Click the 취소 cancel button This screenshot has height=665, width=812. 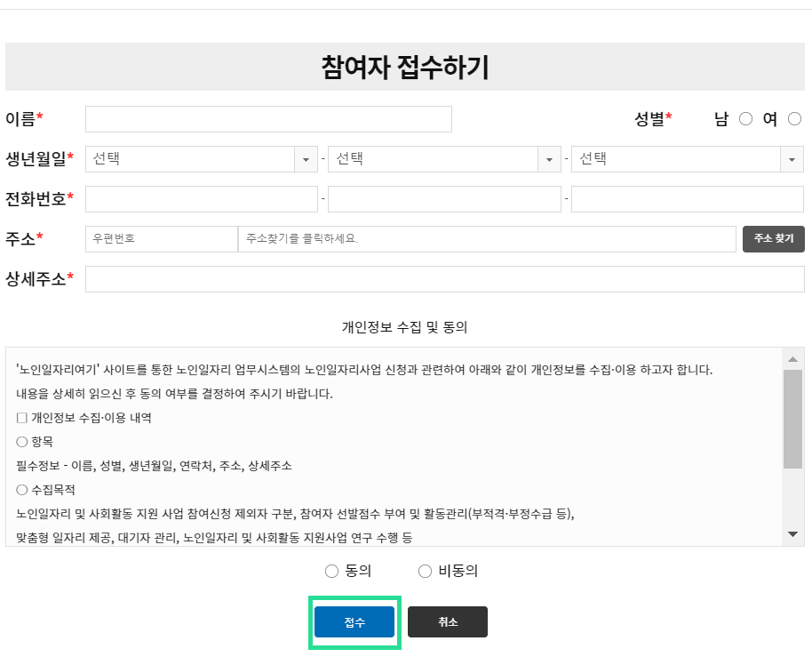point(448,622)
